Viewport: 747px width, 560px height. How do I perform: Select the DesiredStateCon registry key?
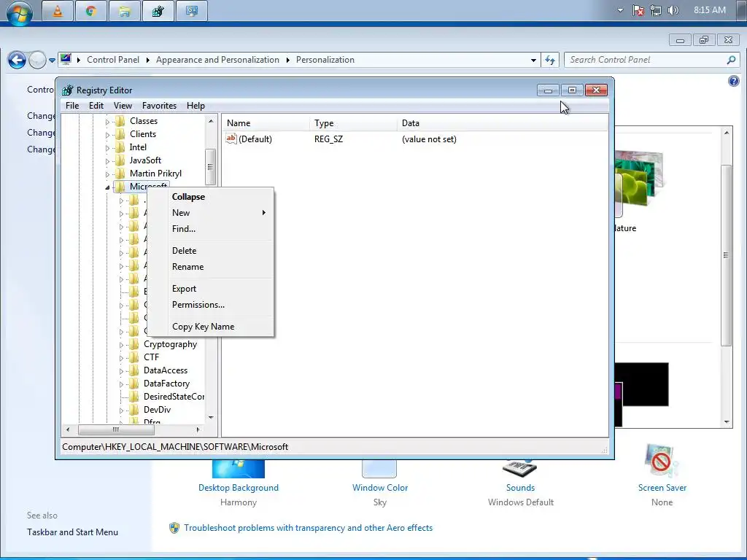(x=174, y=397)
